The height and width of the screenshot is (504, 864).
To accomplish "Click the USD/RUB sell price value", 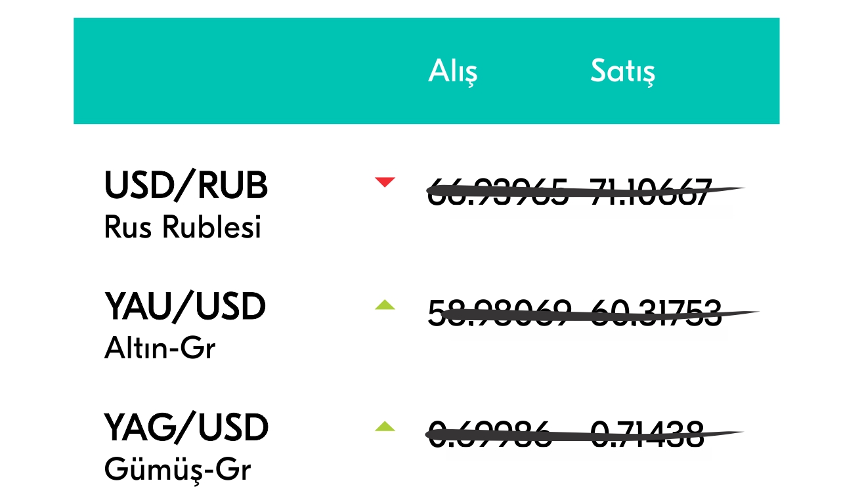I will tap(650, 192).
